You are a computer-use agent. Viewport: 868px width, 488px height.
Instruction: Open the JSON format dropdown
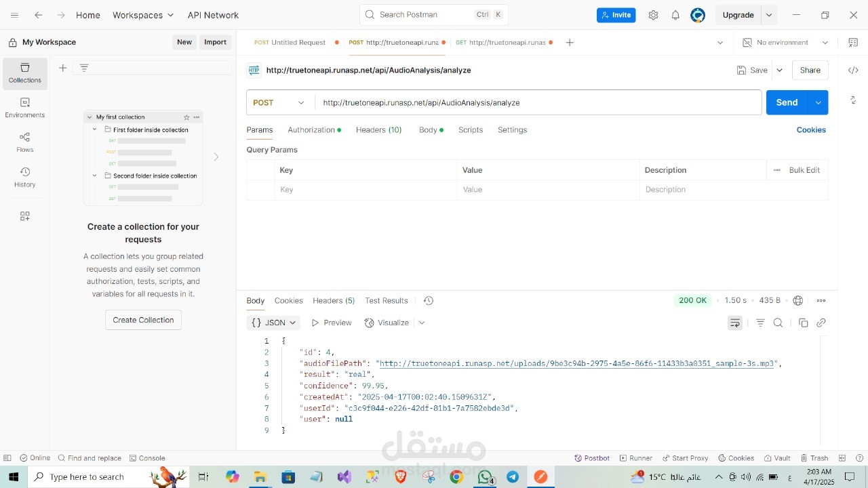click(x=273, y=323)
